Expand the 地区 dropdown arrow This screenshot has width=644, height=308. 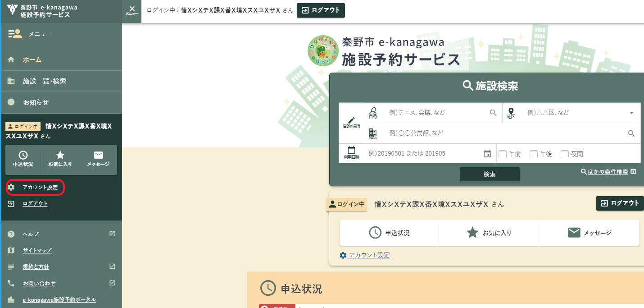tap(631, 113)
